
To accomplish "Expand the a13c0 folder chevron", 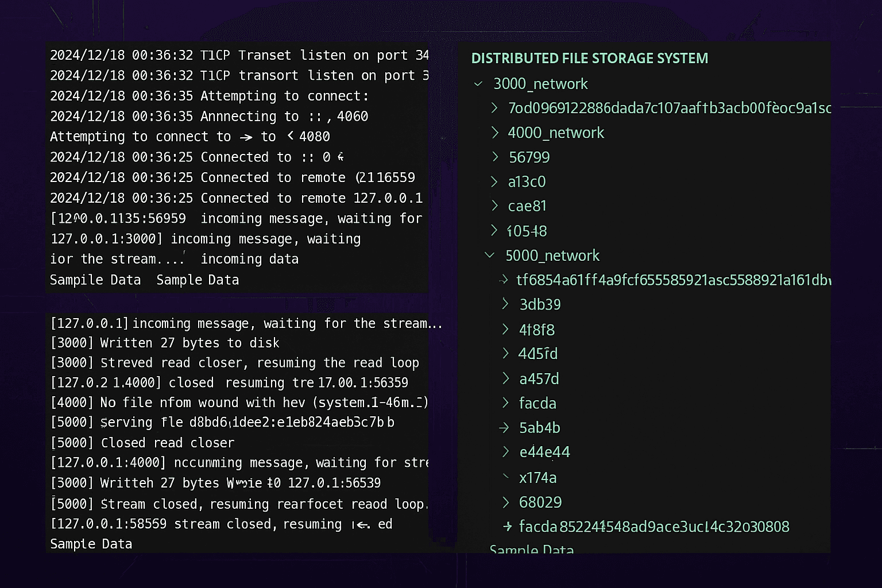I will coord(495,181).
